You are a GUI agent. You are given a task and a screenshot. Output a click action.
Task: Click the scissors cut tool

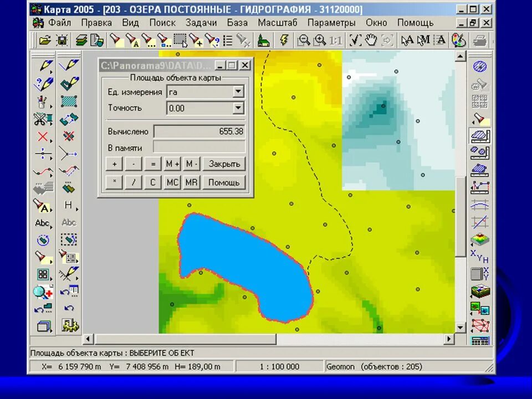point(43,119)
